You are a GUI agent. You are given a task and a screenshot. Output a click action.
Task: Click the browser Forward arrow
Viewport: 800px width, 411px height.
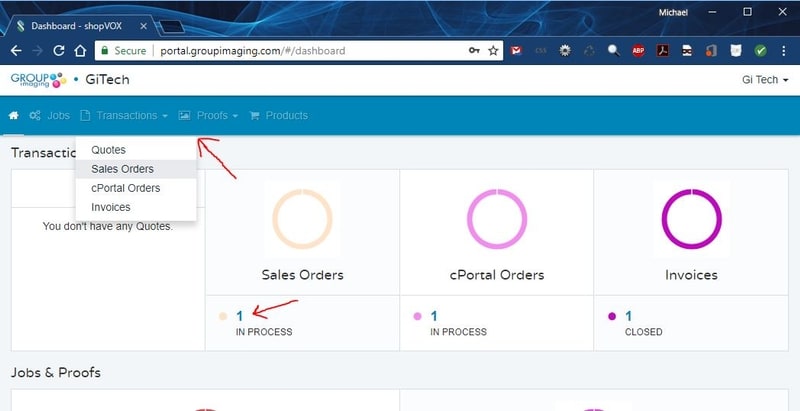point(37,50)
